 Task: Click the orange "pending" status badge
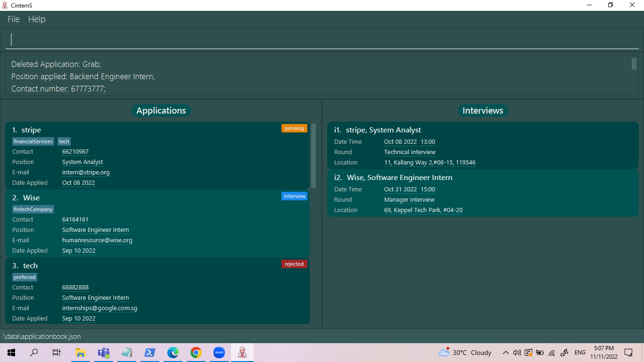[x=294, y=128]
